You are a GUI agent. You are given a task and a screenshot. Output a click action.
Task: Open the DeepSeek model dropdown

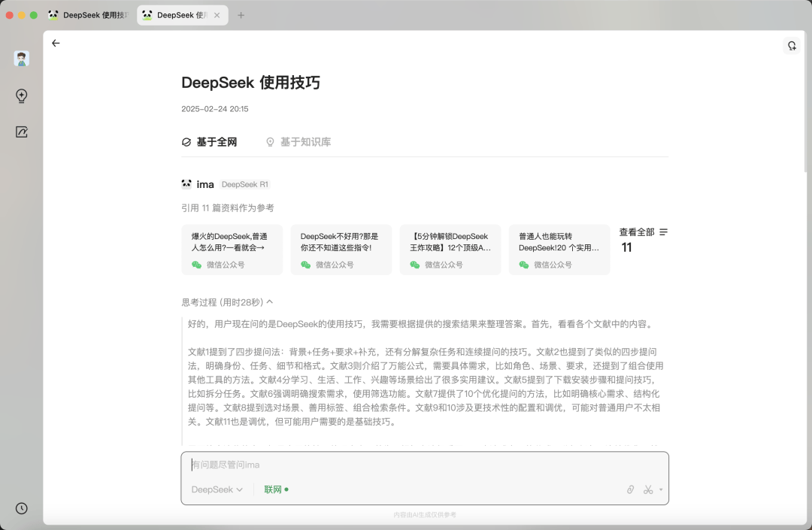tap(217, 489)
